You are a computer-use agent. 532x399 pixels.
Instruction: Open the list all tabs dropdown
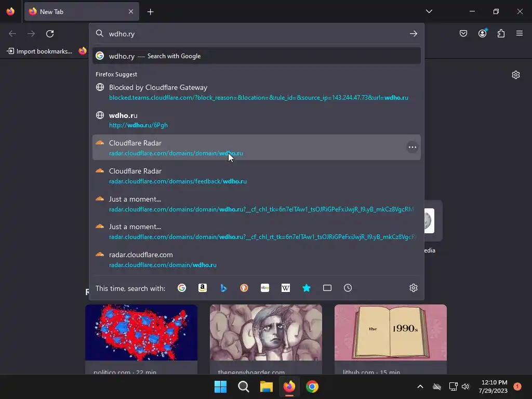(429, 11)
